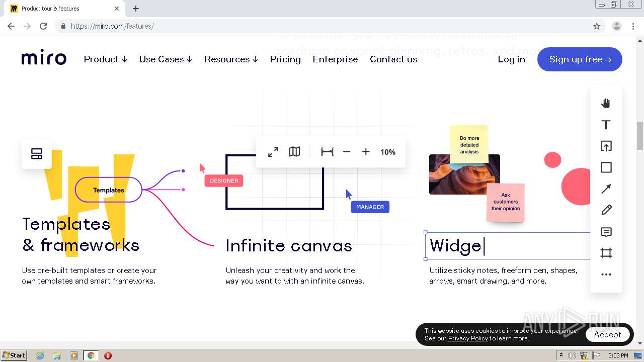Click the Infinite canvas heading
Screen dimensions: 644x362
tap(289, 246)
